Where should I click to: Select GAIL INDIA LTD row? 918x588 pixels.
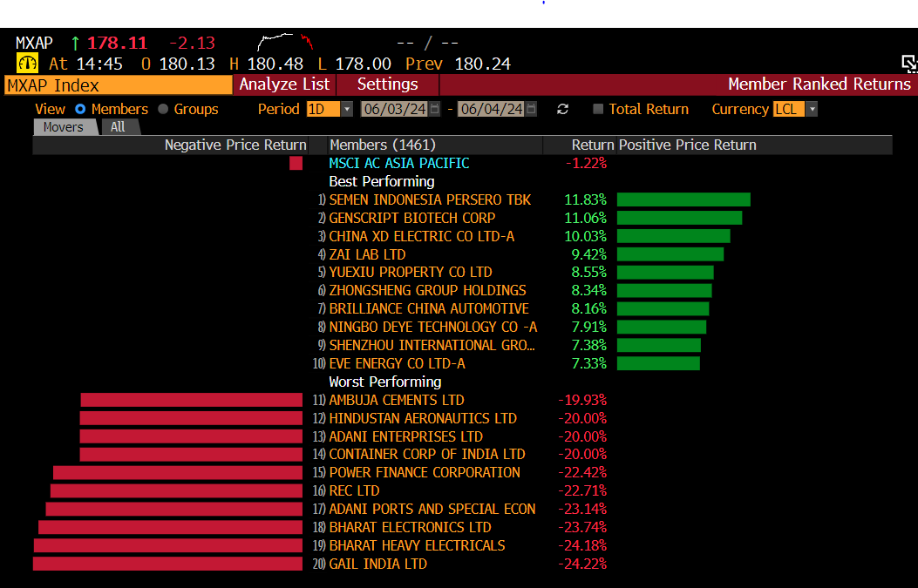(x=377, y=564)
